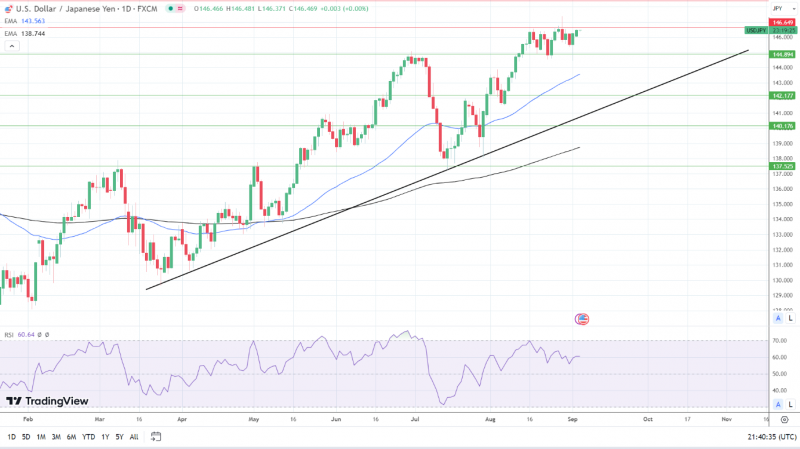Toggle auto scale A on RSI pane

pos(778,404)
